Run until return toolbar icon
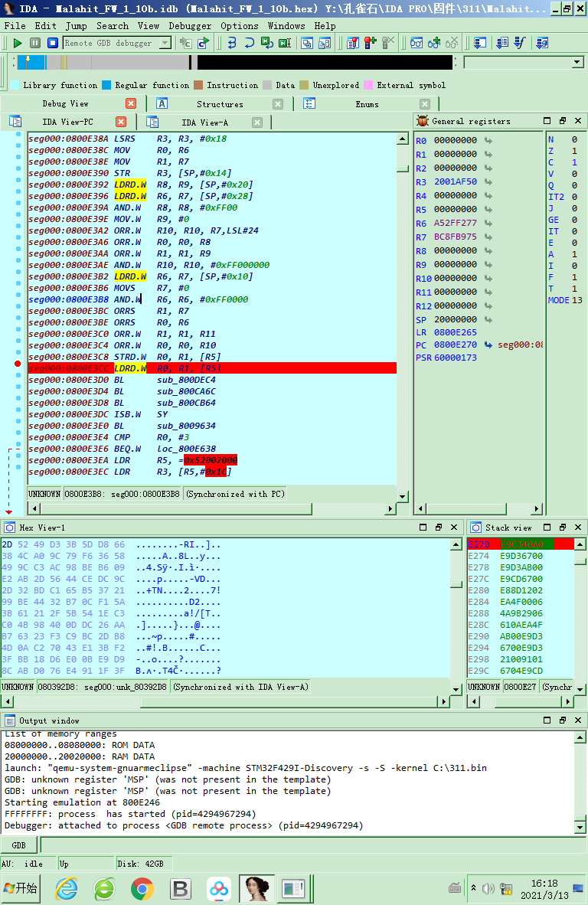 pos(266,44)
